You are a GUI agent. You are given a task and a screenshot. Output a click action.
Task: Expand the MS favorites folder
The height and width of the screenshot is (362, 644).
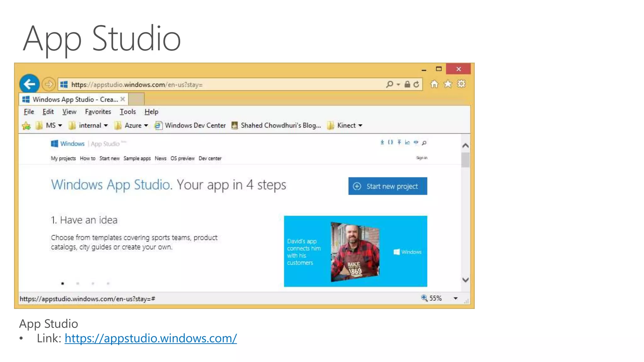click(49, 125)
